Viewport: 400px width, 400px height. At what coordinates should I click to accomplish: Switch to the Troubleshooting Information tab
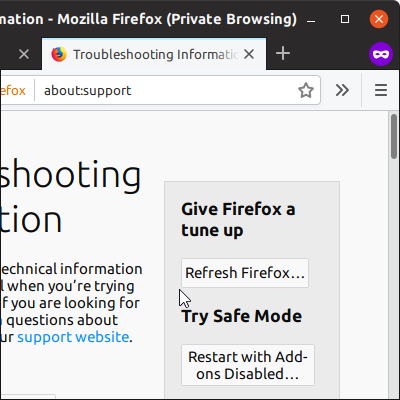tap(154, 54)
